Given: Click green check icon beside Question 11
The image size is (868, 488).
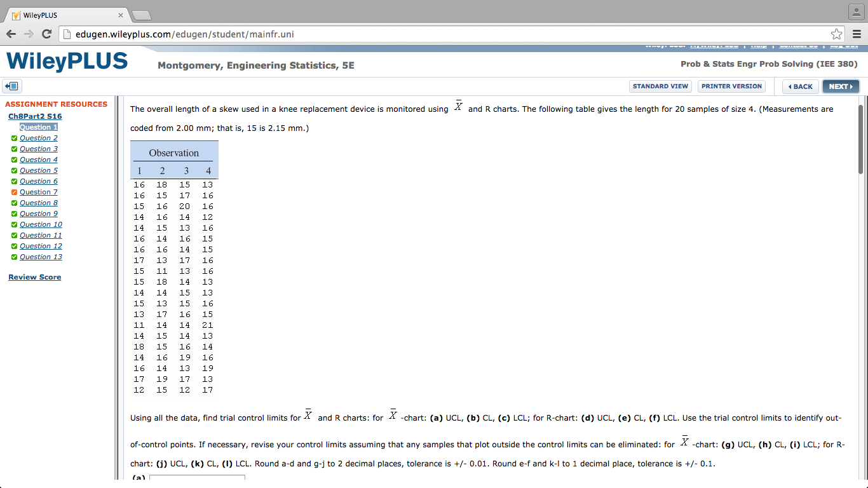Looking at the screenshot, I should (x=14, y=235).
